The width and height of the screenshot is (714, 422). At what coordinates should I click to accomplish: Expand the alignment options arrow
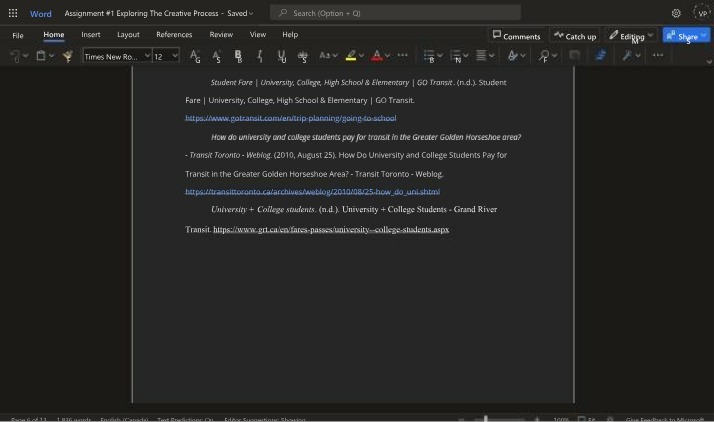pyautogui.click(x=492, y=56)
